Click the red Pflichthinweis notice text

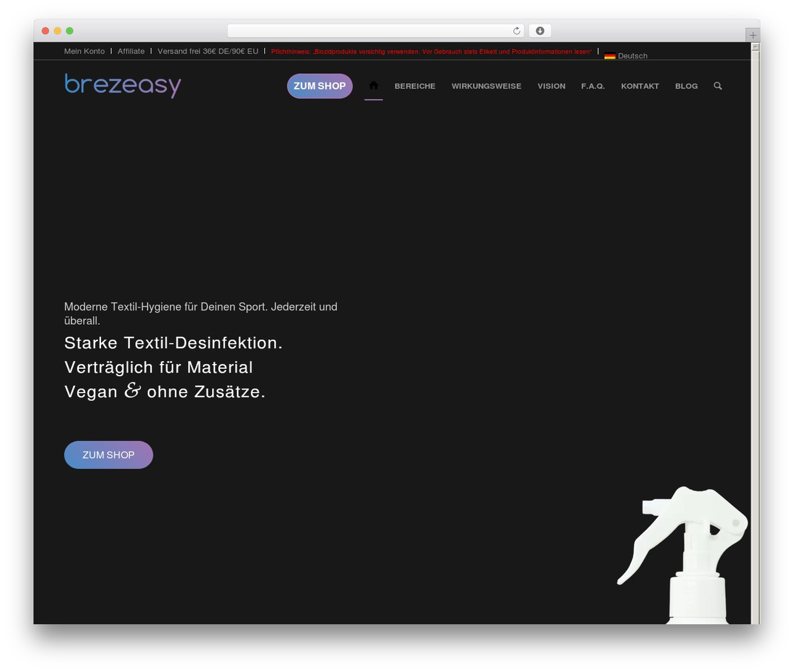[x=432, y=51]
